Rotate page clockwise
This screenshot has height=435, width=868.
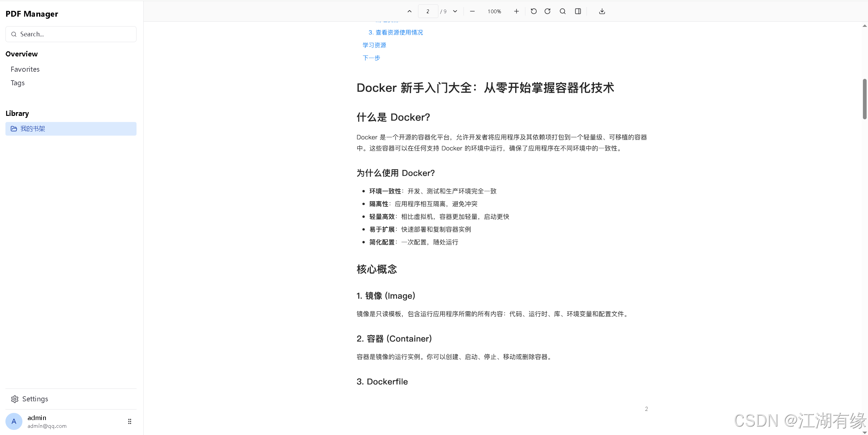(x=547, y=11)
